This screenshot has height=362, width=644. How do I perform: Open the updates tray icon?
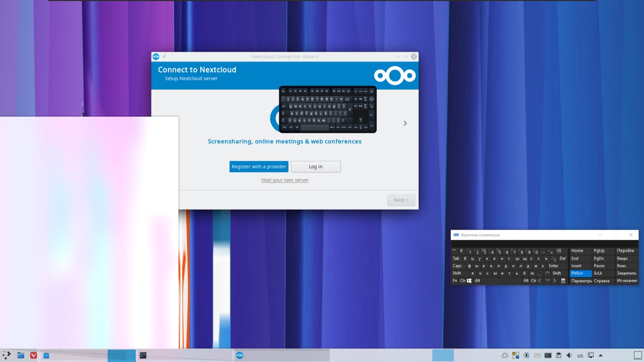(526, 355)
